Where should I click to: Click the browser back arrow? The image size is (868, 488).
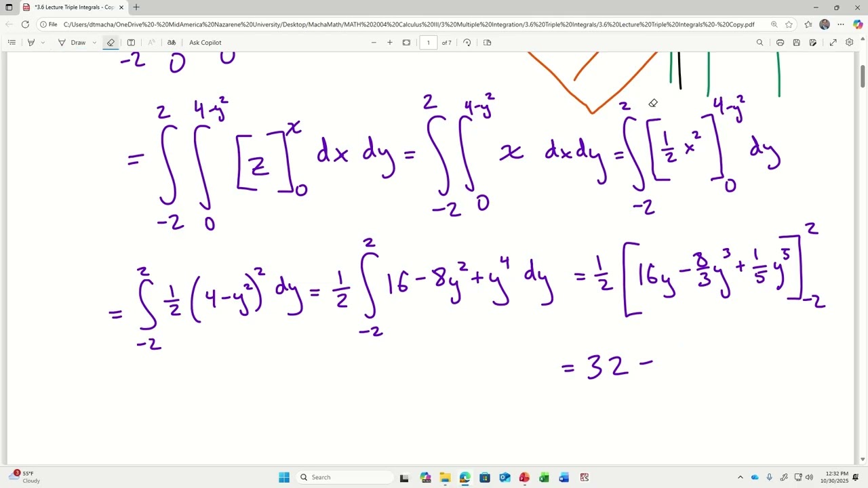(9, 24)
